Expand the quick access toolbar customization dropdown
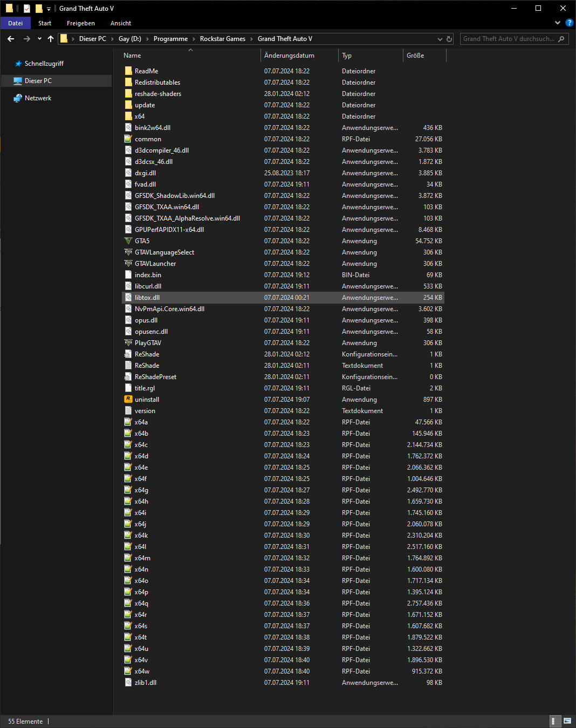The image size is (576, 728). tap(48, 8)
